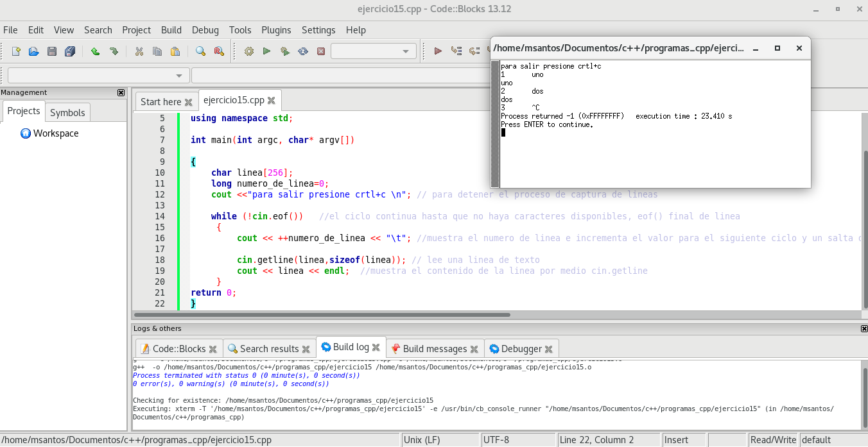Close the Start here tab
Screen dimensions: 868x447
[188, 102]
